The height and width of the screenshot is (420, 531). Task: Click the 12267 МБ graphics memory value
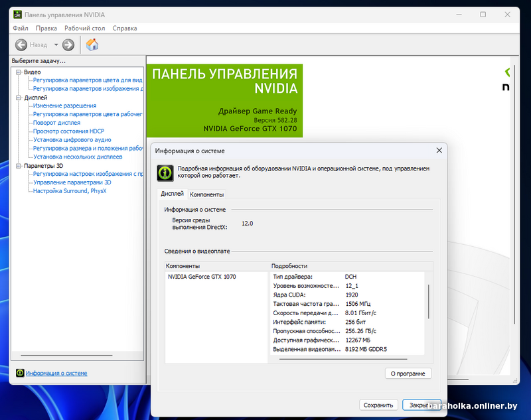(358, 340)
